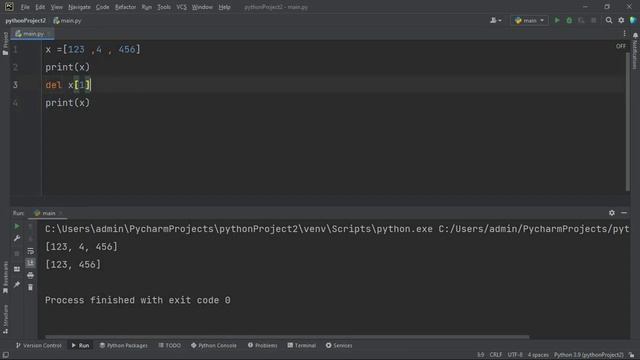
Task: Click main.py in the breadcrumb bar
Action: 68,20
